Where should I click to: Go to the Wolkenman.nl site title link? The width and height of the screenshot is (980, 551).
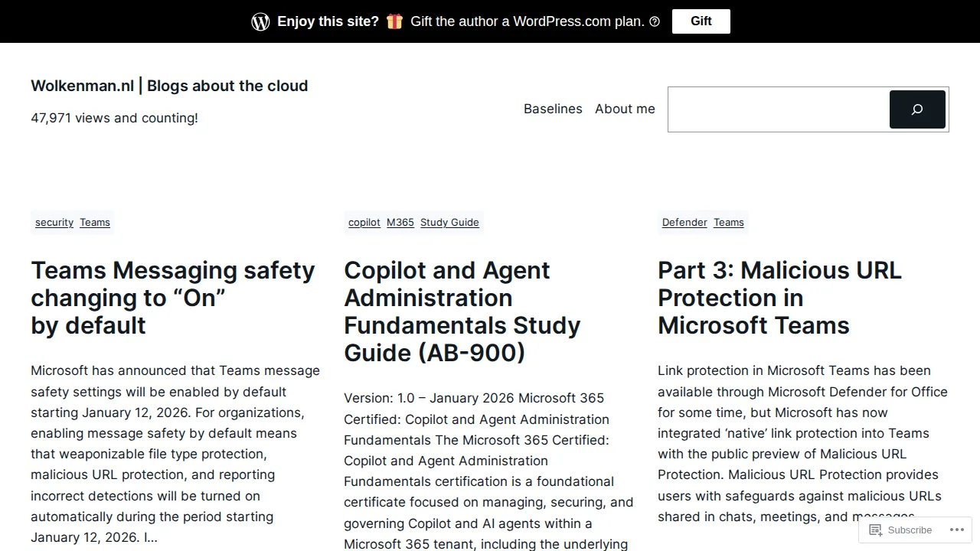pyautogui.click(x=169, y=86)
